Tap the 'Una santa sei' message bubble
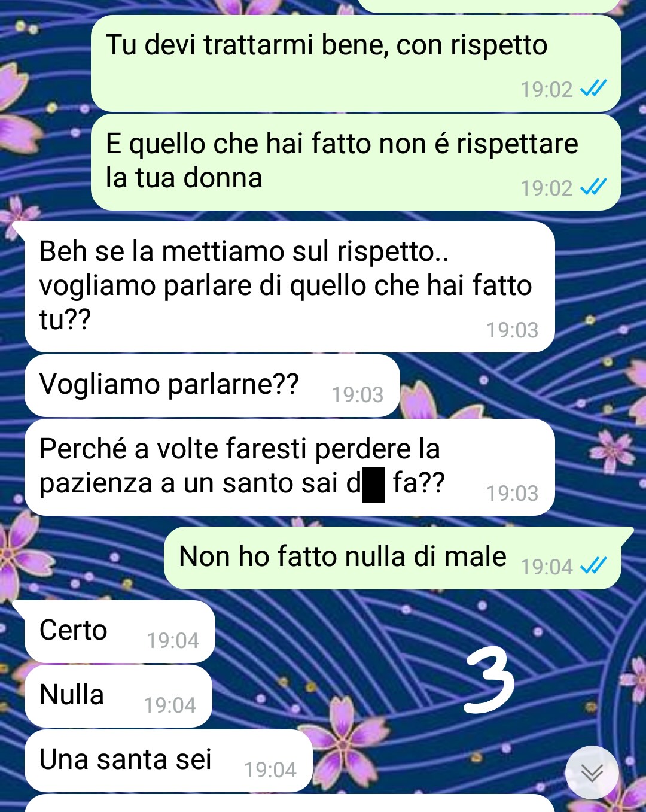646x812 pixels. [x=168, y=761]
